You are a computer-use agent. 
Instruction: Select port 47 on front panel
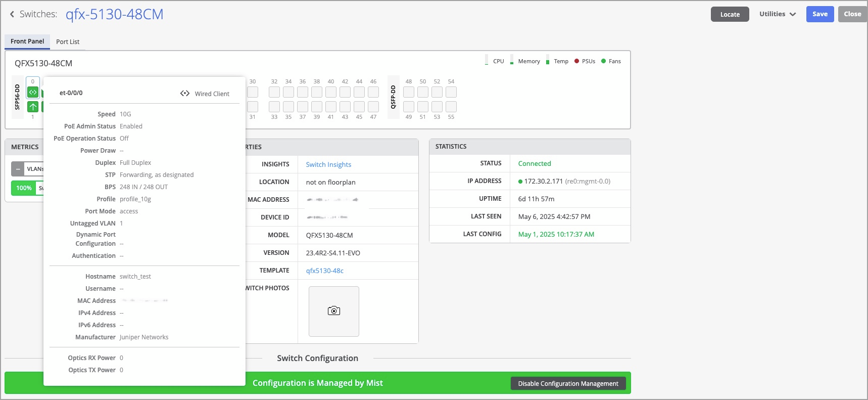coord(373,107)
